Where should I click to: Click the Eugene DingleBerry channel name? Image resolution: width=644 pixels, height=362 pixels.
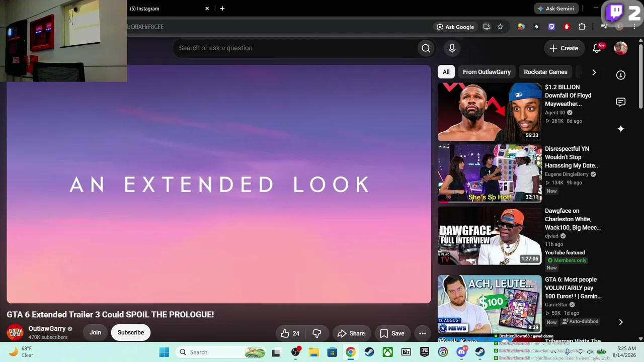pos(567,174)
